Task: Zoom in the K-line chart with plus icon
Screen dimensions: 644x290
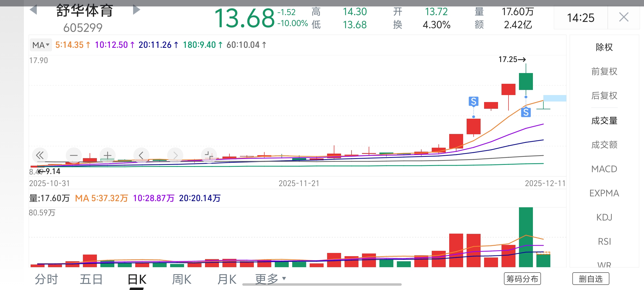Action: coord(107,155)
